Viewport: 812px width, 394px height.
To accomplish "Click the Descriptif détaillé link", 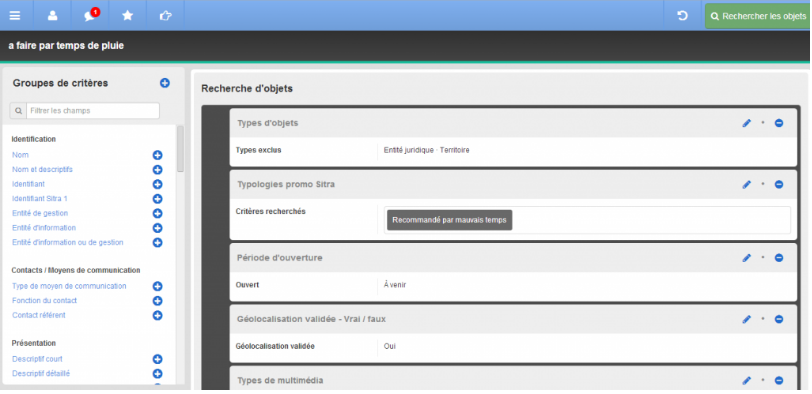I will click(41, 373).
